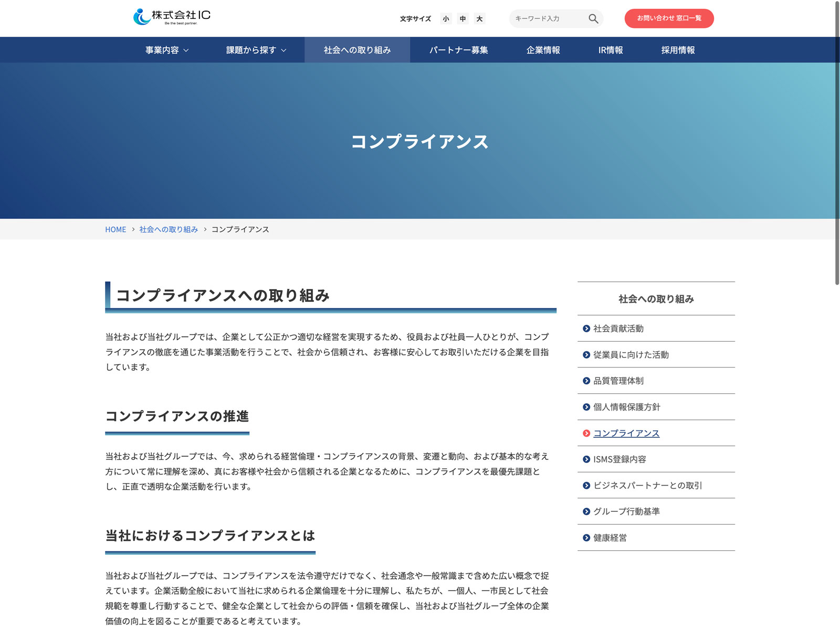Click arrow icon beside 品質管理体制
This screenshot has height=630, width=840.
coord(586,381)
